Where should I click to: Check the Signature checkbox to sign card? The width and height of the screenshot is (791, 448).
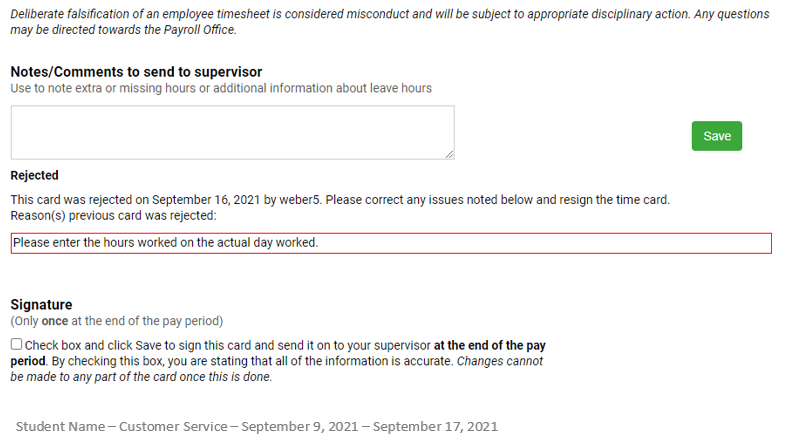(16, 344)
